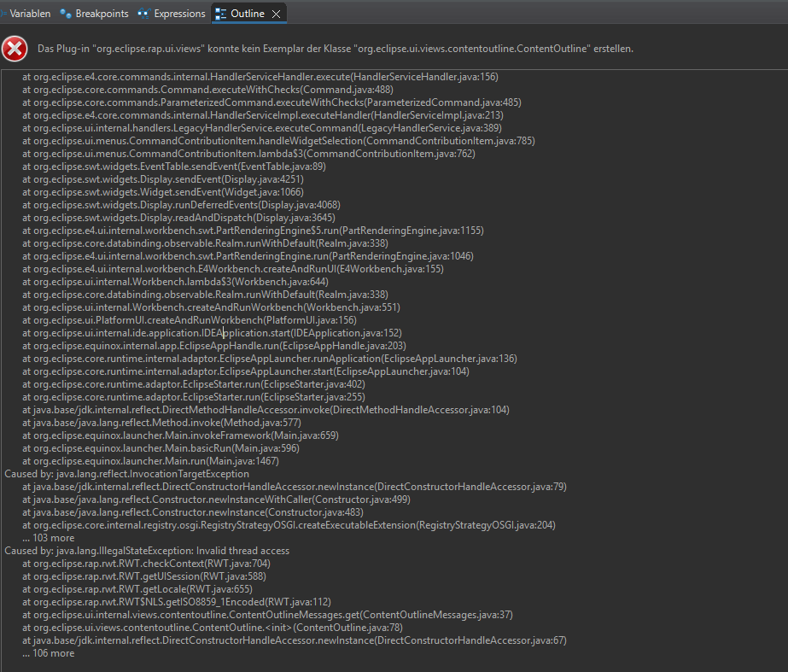Click the IDEApplication.start stack line

212,333
